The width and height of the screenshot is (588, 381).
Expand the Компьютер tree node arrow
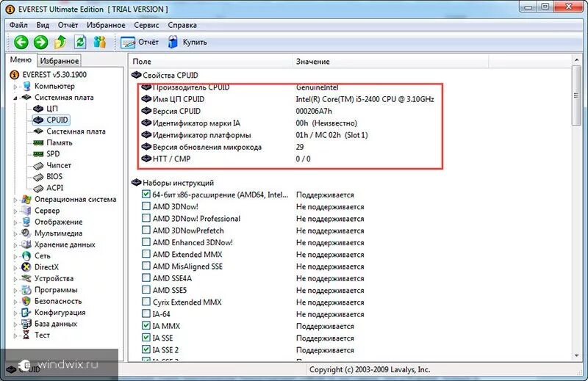(15, 87)
